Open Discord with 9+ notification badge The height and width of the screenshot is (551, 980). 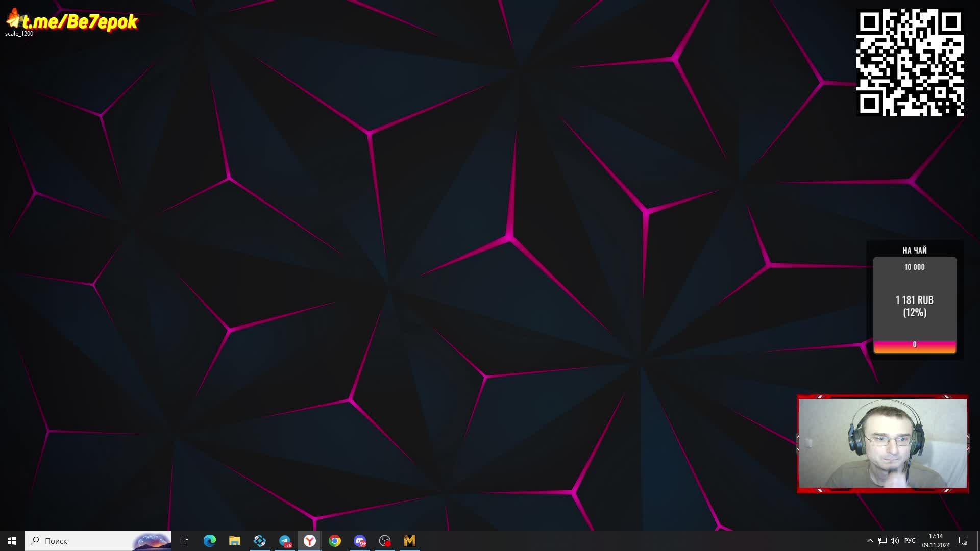pyautogui.click(x=360, y=541)
